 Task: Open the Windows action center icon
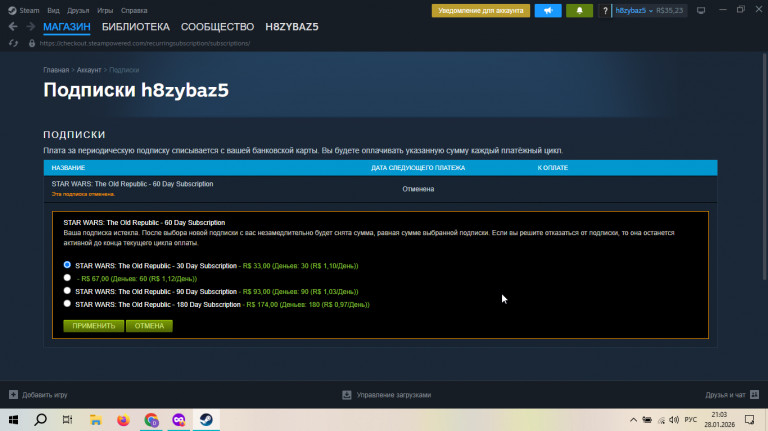(x=749, y=420)
